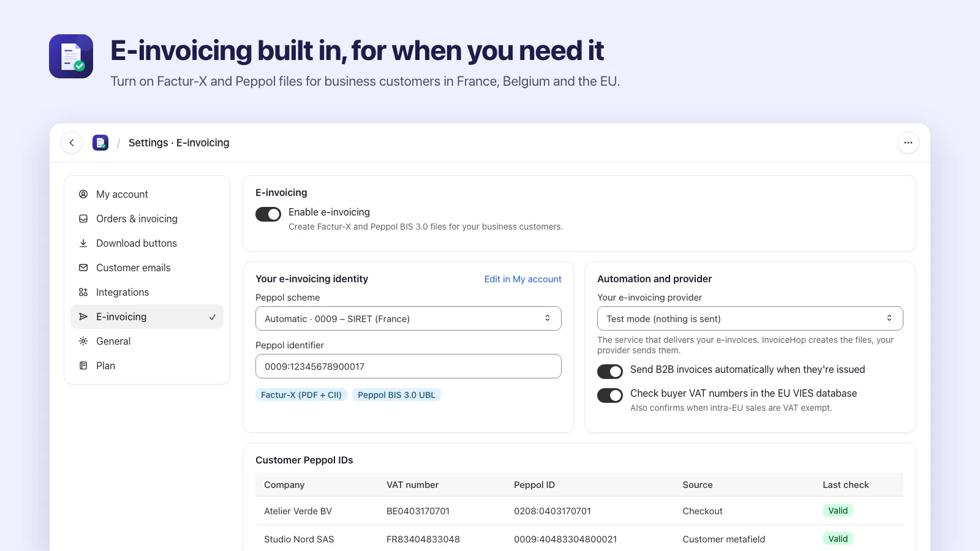Screen dimensions: 980x551
Task: Click the E-invoicing paper plane icon
Action: (x=83, y=317)
